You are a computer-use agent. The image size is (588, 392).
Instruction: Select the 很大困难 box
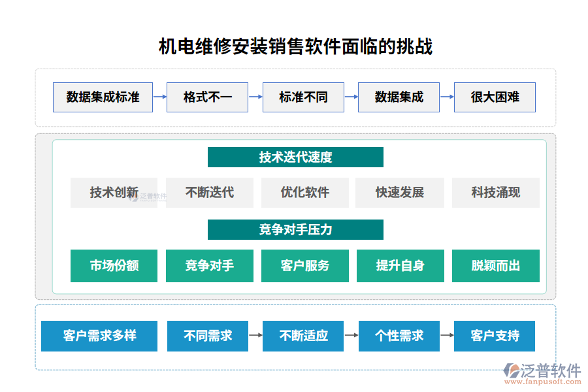495,97
